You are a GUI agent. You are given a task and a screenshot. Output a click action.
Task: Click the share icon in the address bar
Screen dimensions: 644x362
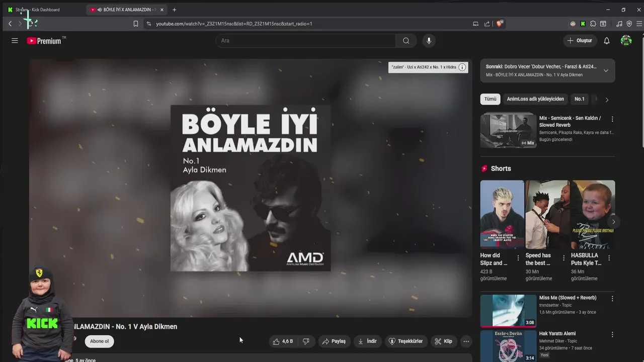487,24
